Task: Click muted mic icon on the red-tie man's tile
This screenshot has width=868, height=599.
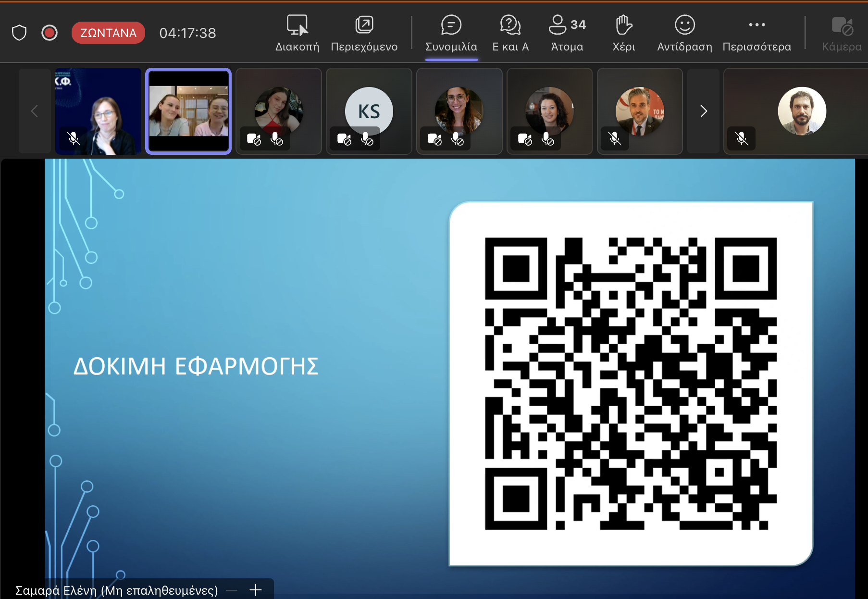Action: pos(615,139)
